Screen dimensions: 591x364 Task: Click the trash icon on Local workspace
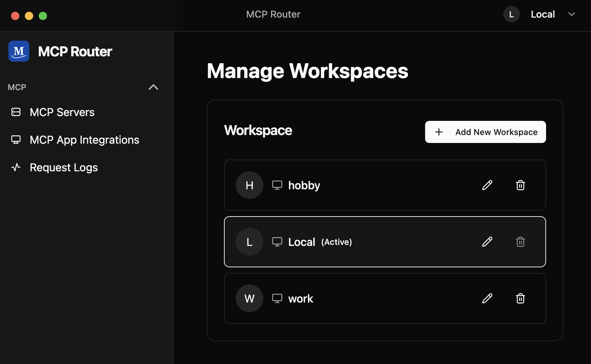point(520,242)
